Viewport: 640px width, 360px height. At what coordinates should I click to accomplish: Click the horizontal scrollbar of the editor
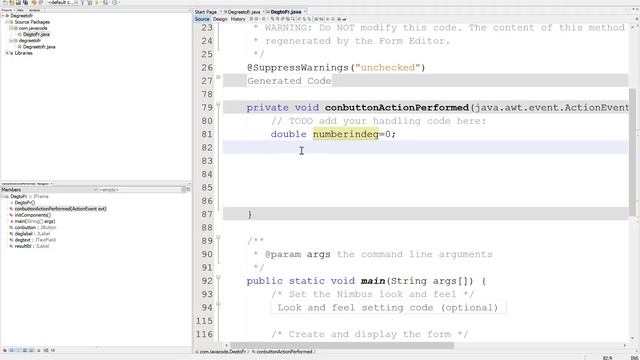(342, 345)
